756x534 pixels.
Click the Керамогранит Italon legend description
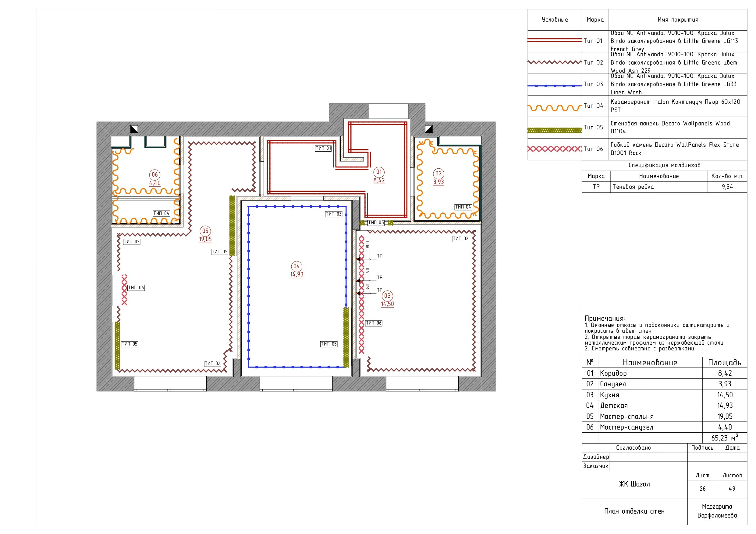[x=675, y=106]
